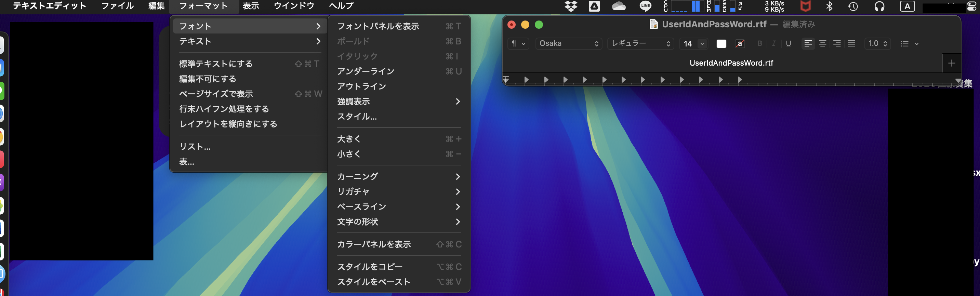Open the LINE icon in the menu bar
Viewport: 980px width, 296px height.
tap(645, 6)
